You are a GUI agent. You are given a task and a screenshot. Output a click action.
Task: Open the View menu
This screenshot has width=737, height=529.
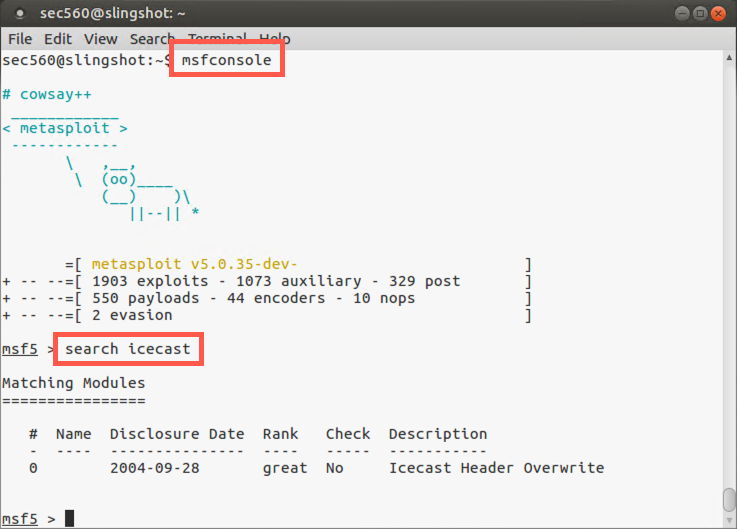click(x=101, y=39)
